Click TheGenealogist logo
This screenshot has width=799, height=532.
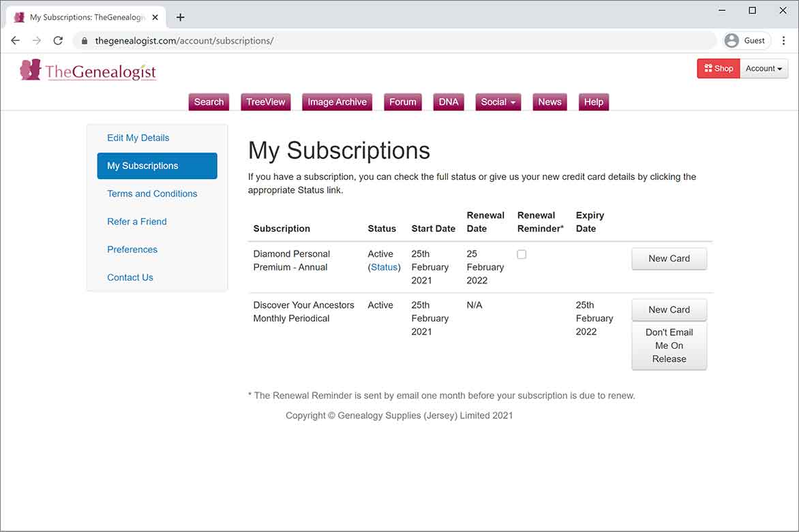88,70
